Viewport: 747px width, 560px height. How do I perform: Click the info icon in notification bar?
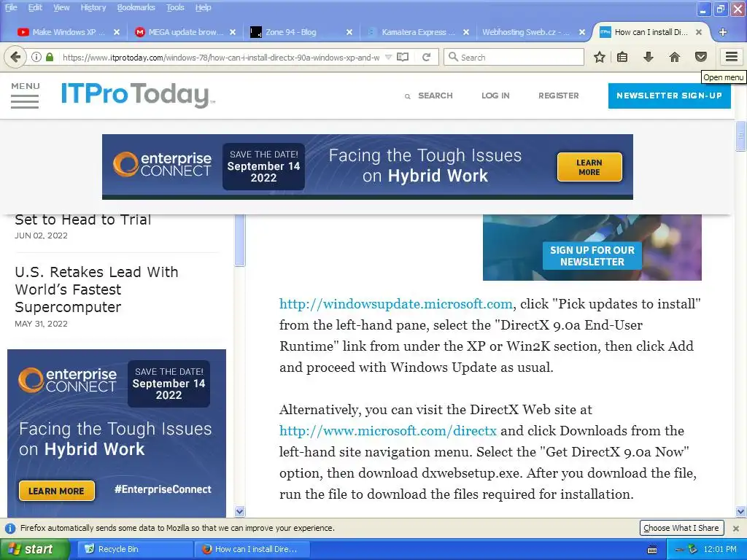point(9,528)
